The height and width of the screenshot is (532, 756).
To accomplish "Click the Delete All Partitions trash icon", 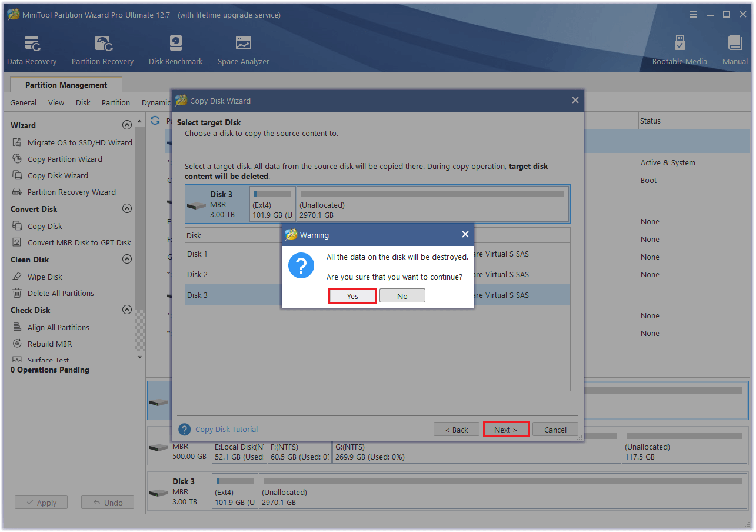I will click(x=17, y=293).
